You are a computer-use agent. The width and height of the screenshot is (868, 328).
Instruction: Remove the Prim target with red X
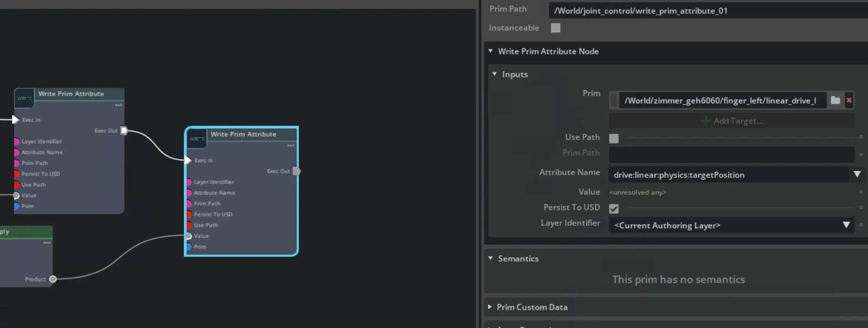tap(849, 101)
